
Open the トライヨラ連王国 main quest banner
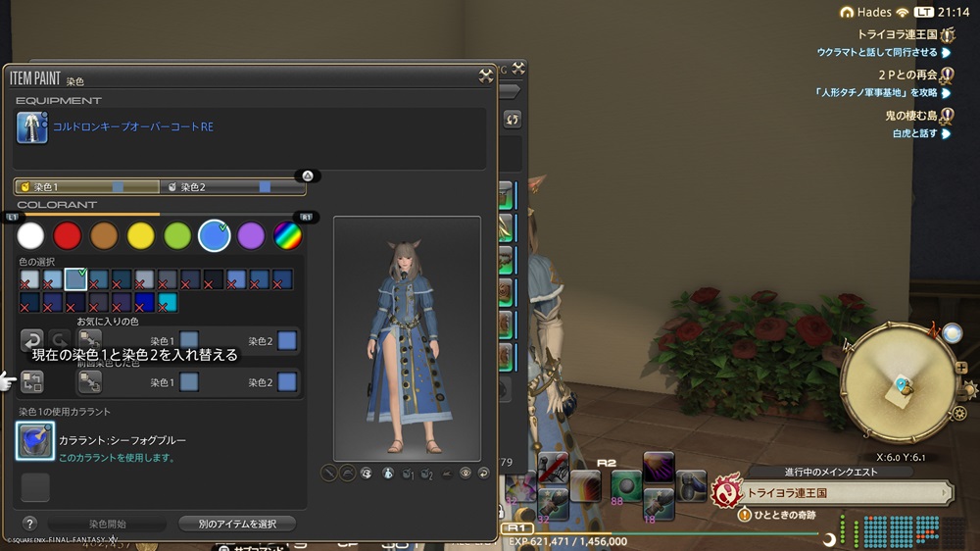pyautogui.click(x=847, y=493)
